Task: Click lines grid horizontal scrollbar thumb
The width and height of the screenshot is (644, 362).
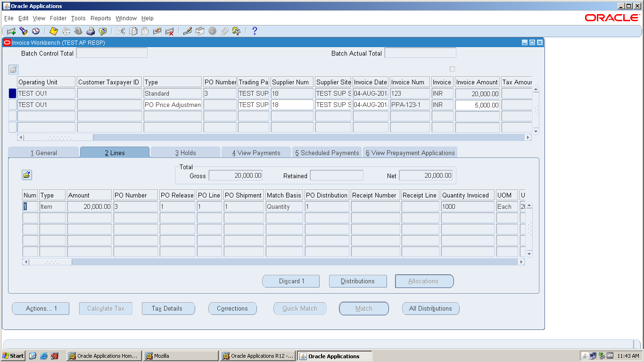Action: [50, 262]
